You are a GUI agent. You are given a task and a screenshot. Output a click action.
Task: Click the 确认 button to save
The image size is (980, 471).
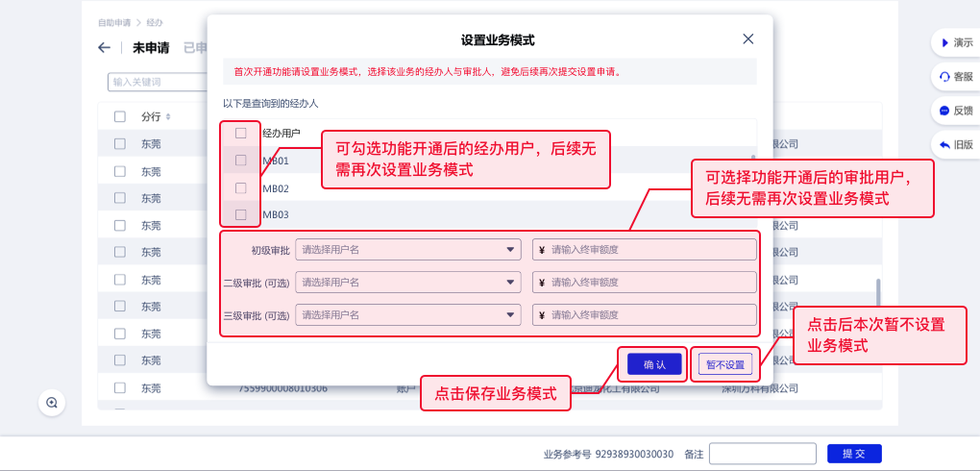tap(653, 364)
